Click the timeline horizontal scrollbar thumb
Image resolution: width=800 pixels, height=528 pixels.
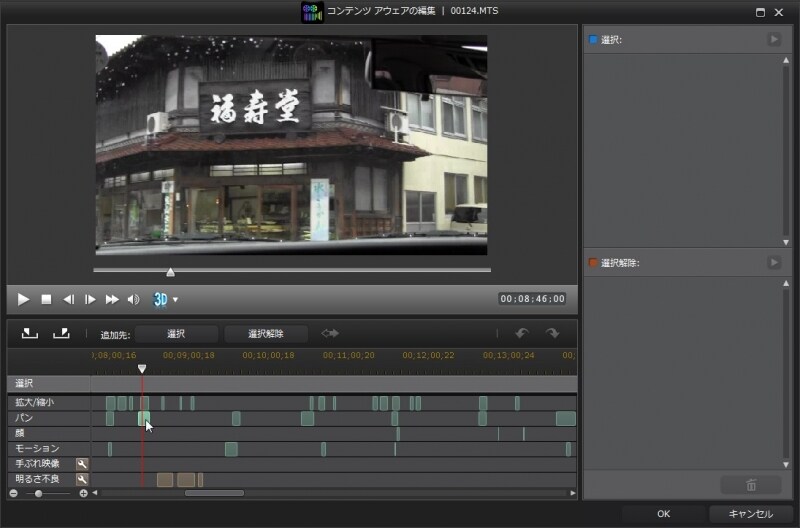(x=214, y=493)
